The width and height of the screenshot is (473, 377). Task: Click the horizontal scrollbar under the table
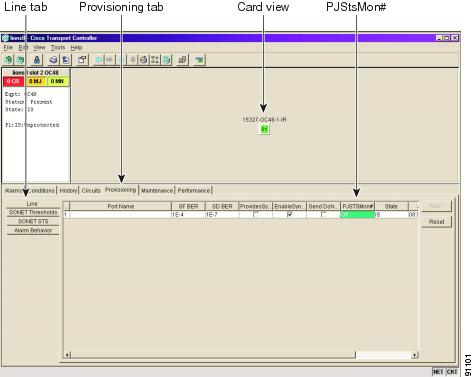(x=241, y=355)
